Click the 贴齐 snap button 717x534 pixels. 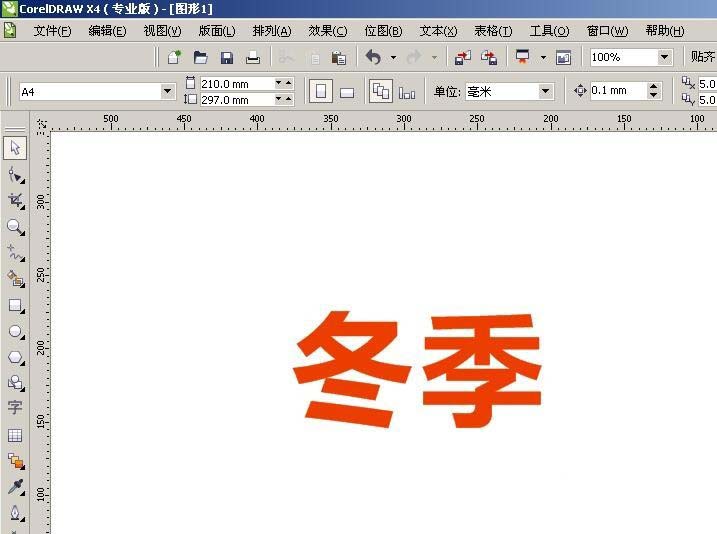tap(703, 57)
